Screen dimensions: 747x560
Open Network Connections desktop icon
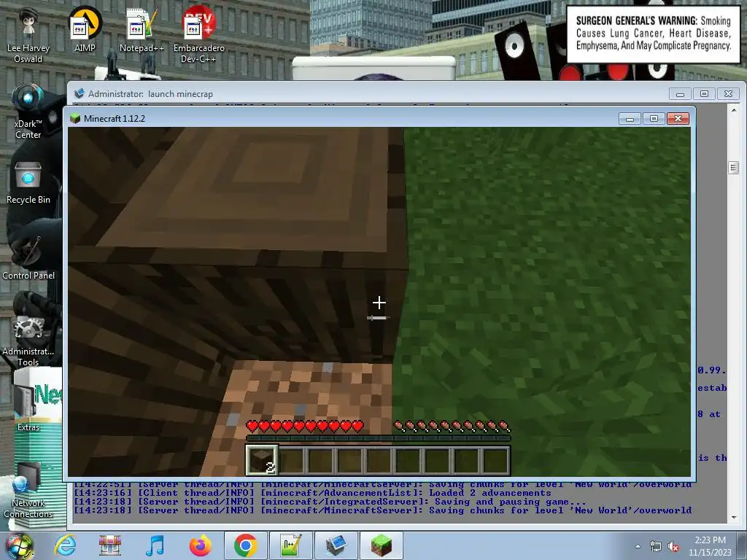tap(28, 491)
